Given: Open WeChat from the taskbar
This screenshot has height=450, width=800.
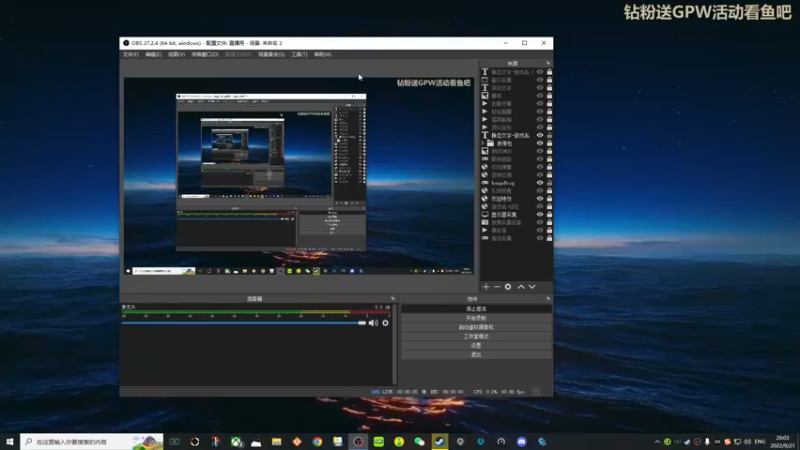Looking at the screenshot, I should (x=419, y=442).
